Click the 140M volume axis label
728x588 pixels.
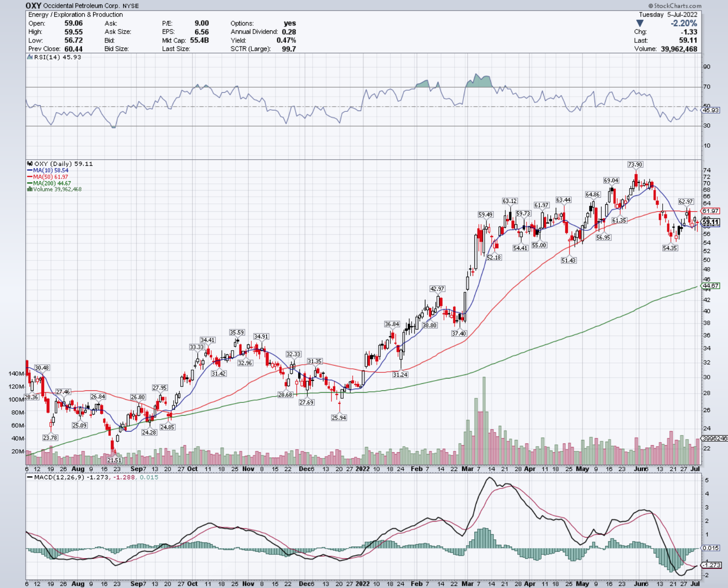coord(16,374)
